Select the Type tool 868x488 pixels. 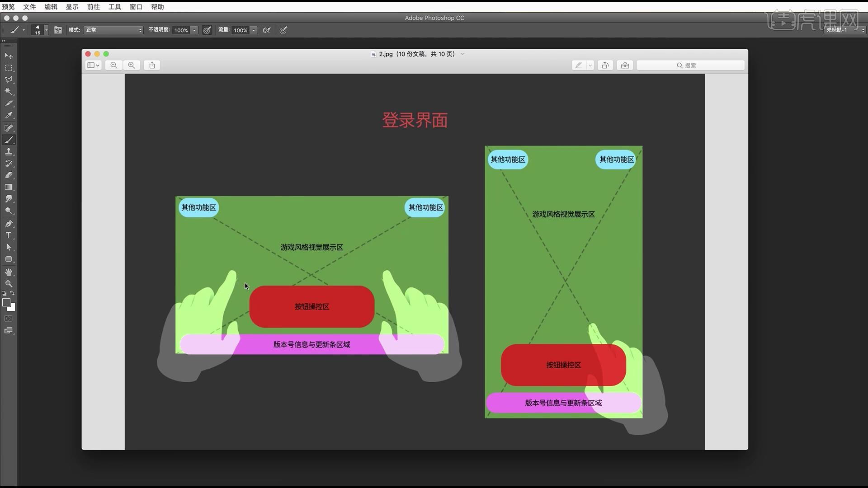click(x=9, y=235)
